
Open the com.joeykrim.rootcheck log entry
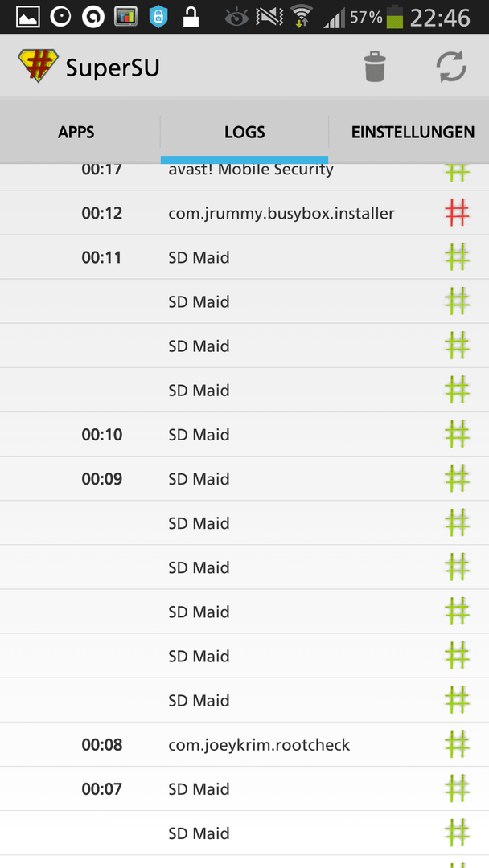pyautogui.click(x=244, y=744)
